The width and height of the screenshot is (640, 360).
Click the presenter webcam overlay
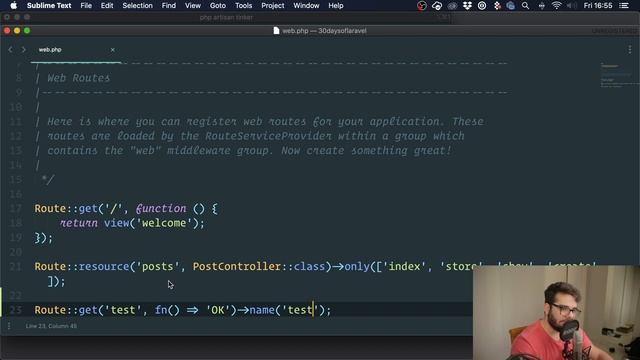click(x=556, y=313)
